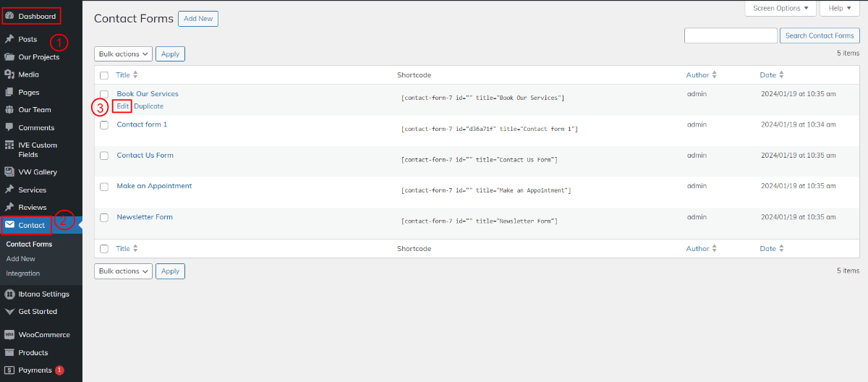Expand the Screen Options panel
The width and height of the screenshot is (868, 382).
(x=780, y=8)
